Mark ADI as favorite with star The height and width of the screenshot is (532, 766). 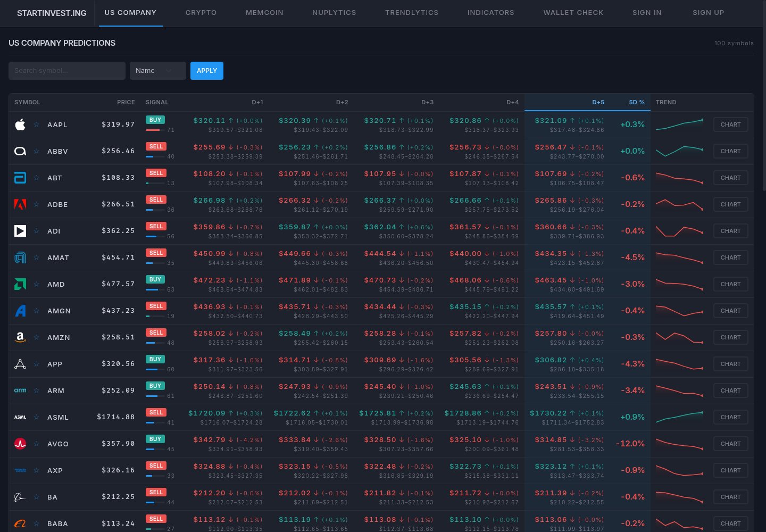37,231
